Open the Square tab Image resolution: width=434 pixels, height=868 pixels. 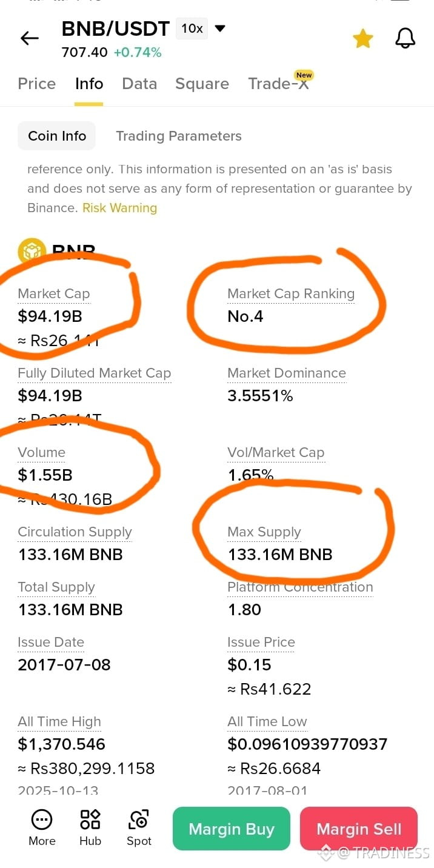point(202,84)
